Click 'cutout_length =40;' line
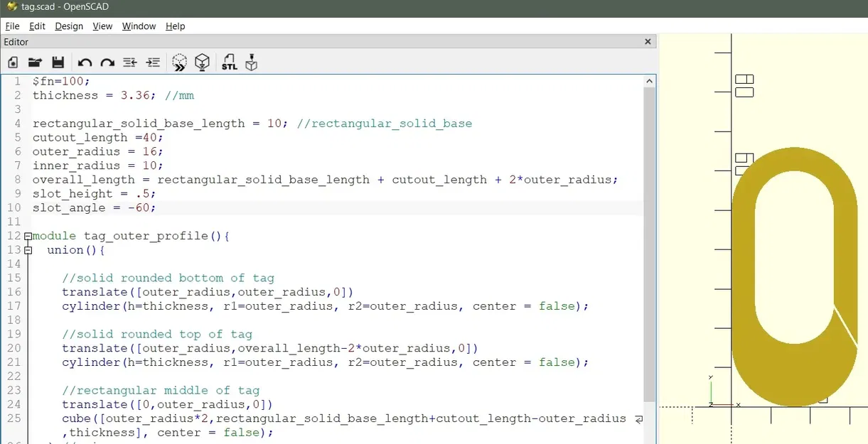This screenshot has height=444, width=868. (98, 137)
